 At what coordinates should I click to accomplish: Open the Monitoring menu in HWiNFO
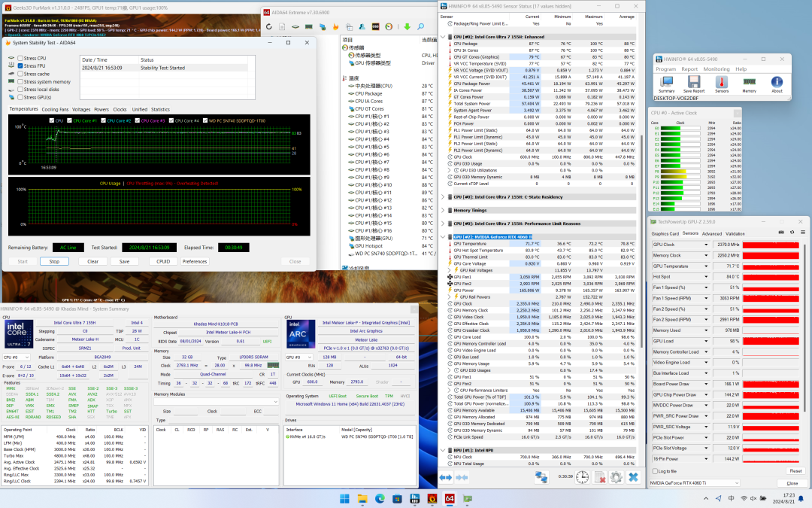[x=716, y=68]
